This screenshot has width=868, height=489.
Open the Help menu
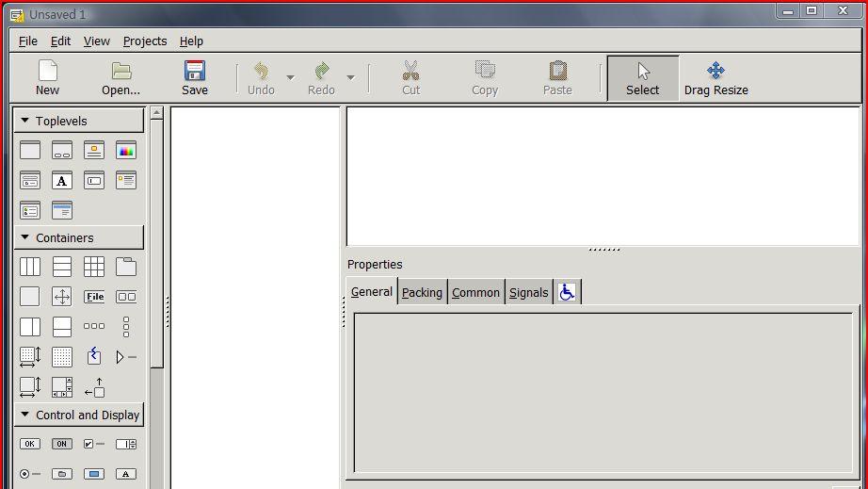(x=191, y=41)
